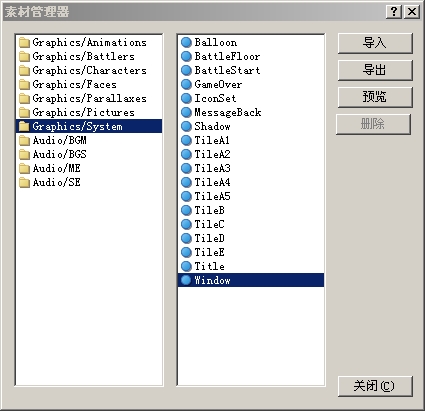The image size is (425, 411).
Task: Click the folder icon beside Audio/SE
Action: coord(24,183)
